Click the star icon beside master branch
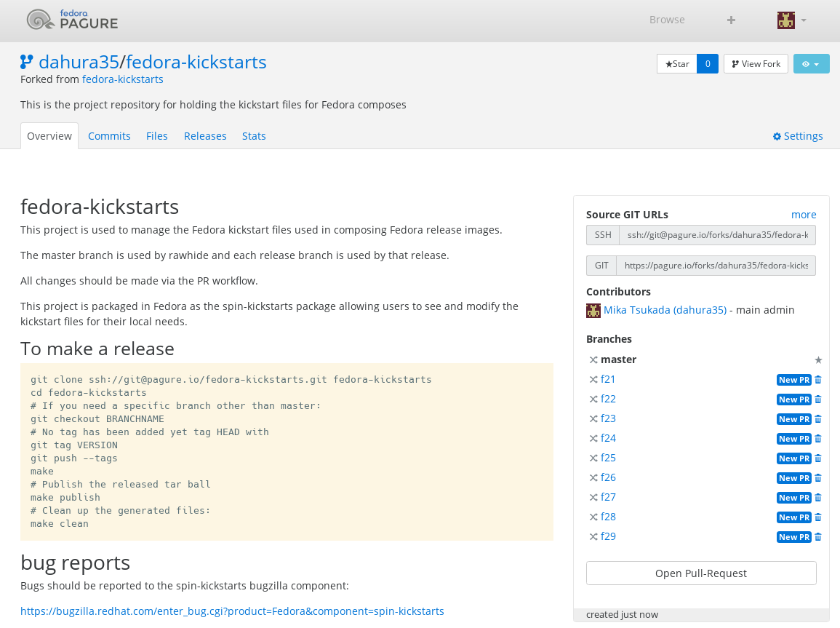The image size is (840, 628). pyautogui.click(x=818, y=359)
